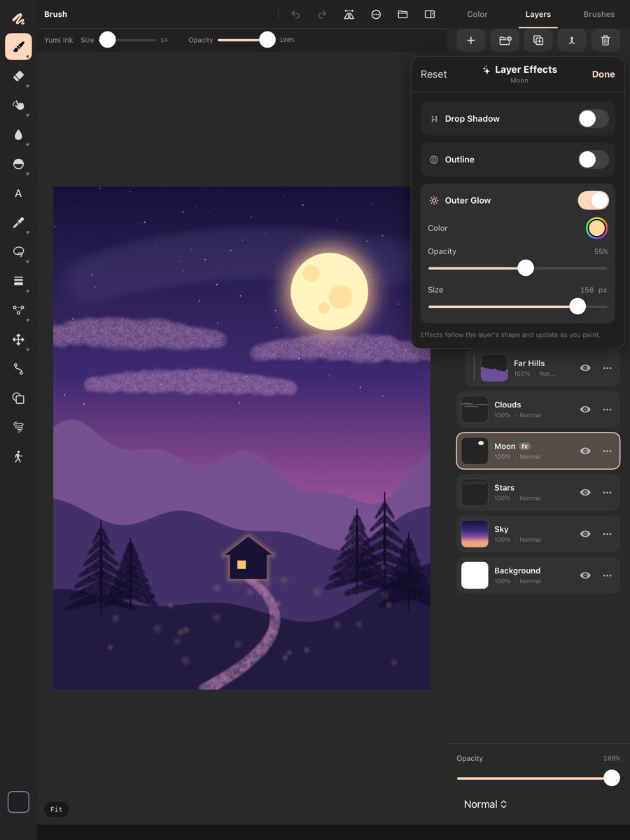Select the overlapping shapes tool

pos(18,398)
